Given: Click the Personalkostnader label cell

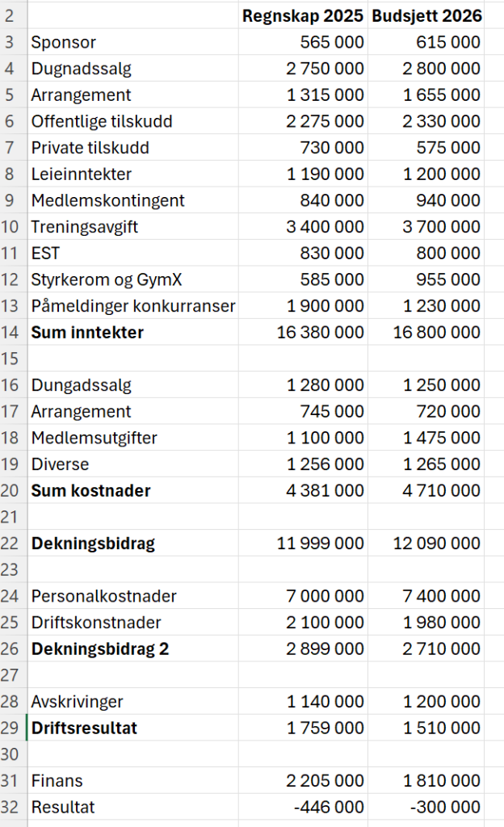Looking at the screenshot, I should coord(103,596).
